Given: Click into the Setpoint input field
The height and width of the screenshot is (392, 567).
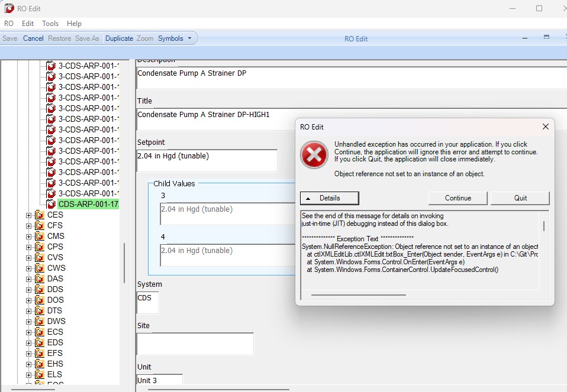Looking at the screenshot, I should tap(207, 160).
